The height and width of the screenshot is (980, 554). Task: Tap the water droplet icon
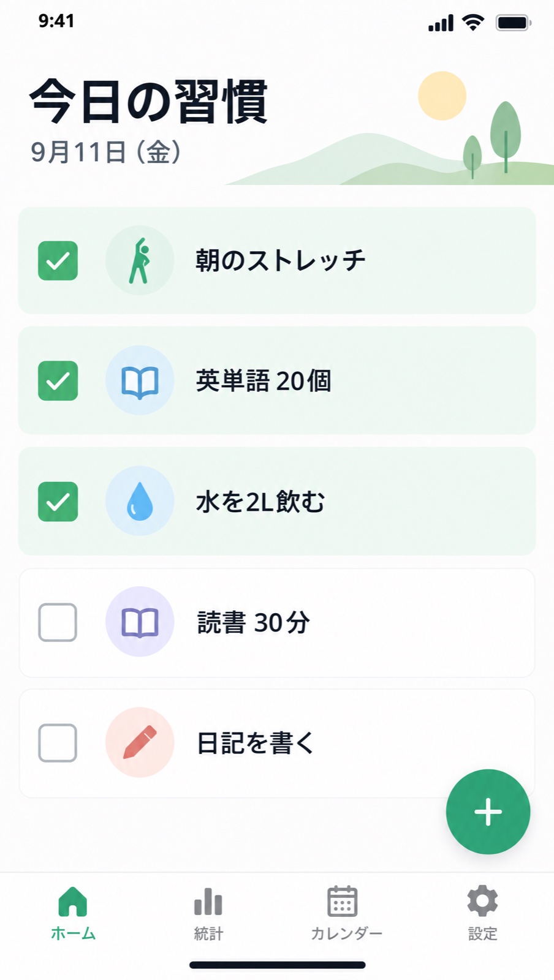pyautogui.click(x=140, y=501)
